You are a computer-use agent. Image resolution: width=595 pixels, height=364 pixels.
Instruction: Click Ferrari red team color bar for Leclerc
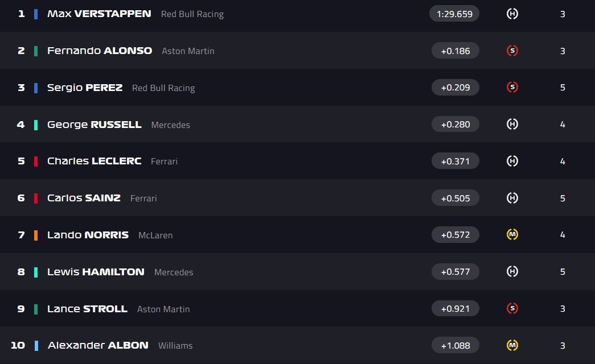[36, 161]
